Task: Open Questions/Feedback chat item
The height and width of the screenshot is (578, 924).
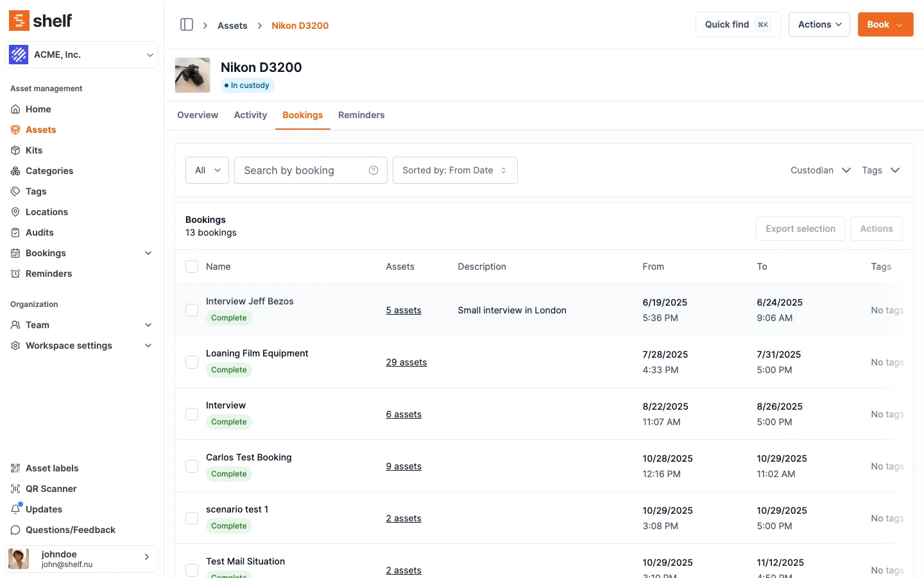Action: [71, 530]
